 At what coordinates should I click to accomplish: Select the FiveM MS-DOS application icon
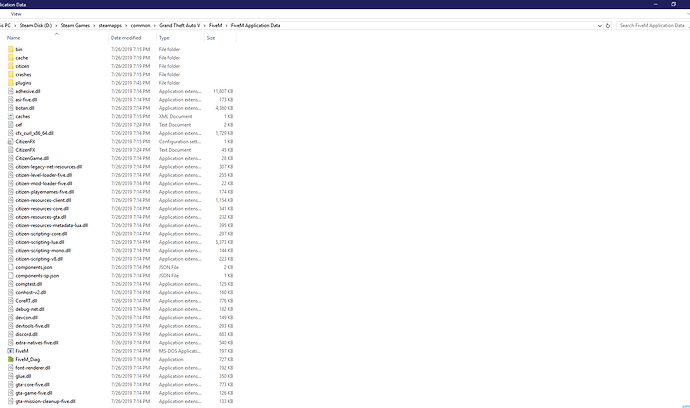(9, 351)
